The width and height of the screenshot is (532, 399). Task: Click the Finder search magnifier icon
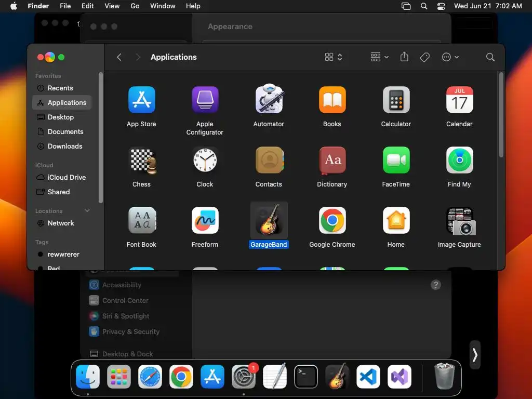(x=490, y=57)
